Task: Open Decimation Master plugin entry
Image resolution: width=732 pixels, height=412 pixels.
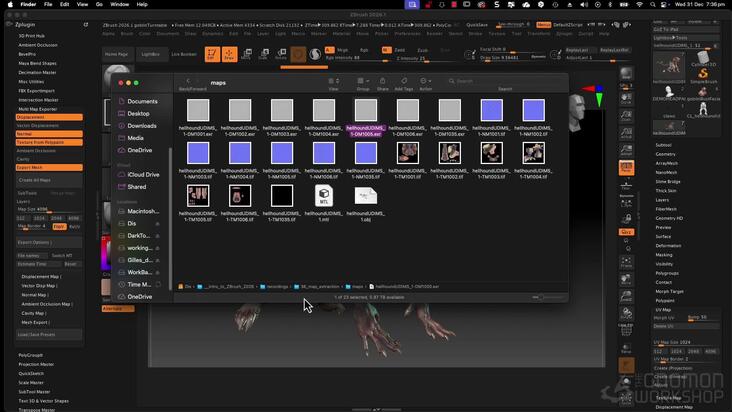Action: (37, 72)
